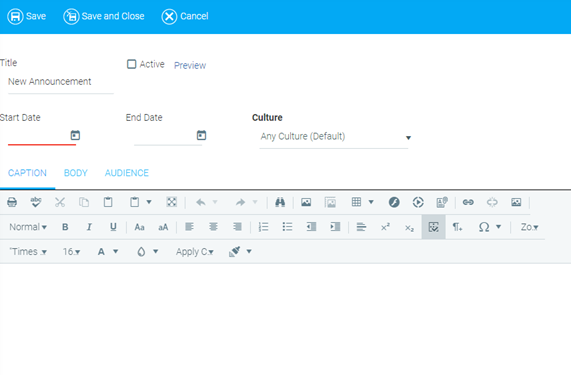Toggle Bold formatting
This screenshot has width=571, height=375.
coord(65,227)
